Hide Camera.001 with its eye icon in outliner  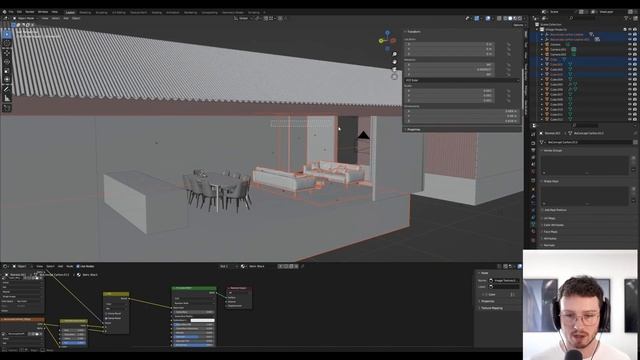pos(630,49)
